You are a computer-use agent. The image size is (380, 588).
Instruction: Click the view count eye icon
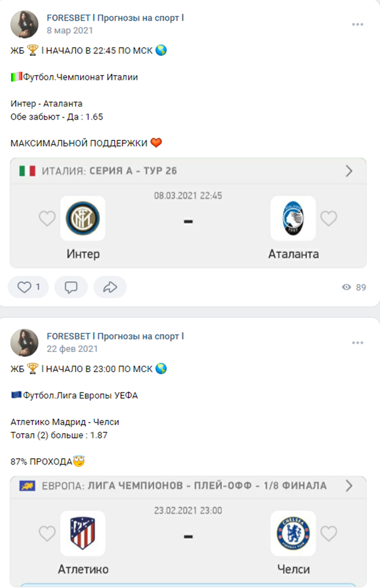[x=346, y=287]
